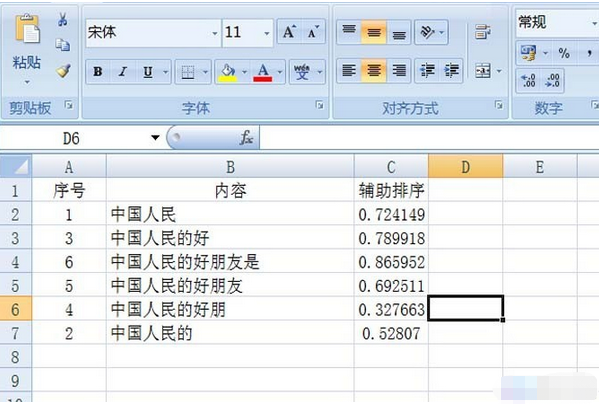The image size is (599, 404).
Task: Click cell with value 0.52807
Action: (x=391, y=333)
